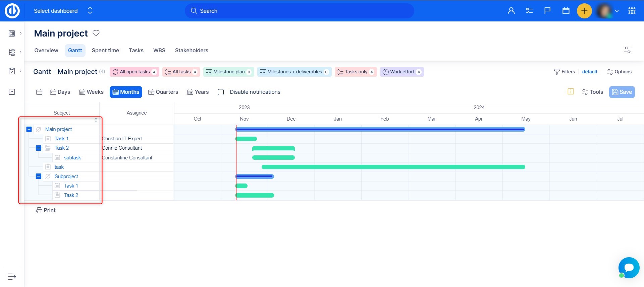Toggle Disable notifications checkbox
The height and width of the screenshot is (287, 644).
pyautogui.click(x=221, y=92)
